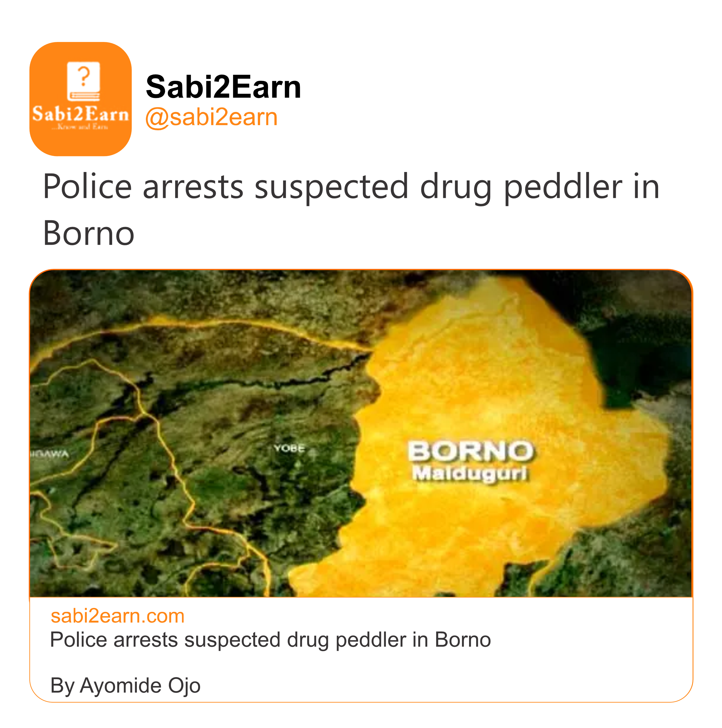Click the YOBE label on the map
This screenshot has width=722, height=728.
coord(289,448)
